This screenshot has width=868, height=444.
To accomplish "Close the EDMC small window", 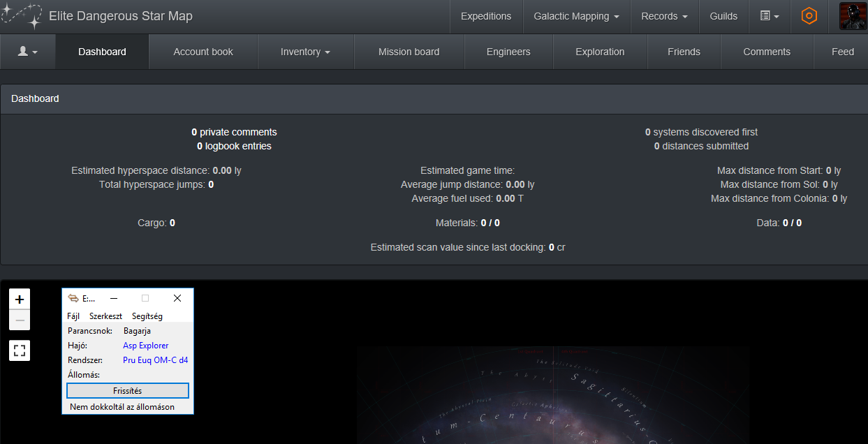I will pos(177,298).
